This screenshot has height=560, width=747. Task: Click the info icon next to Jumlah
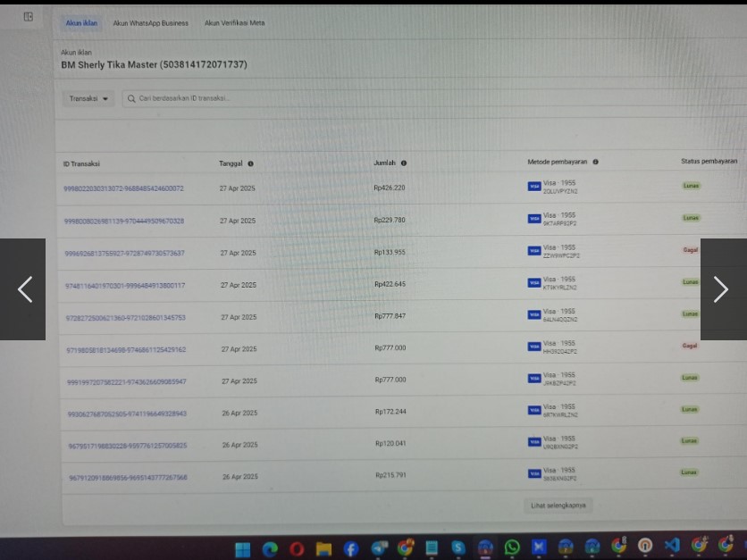tap(404, 163)
